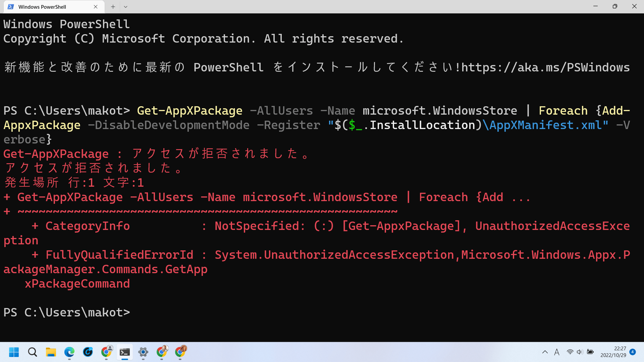The width and height of the screenshot is (644, 362).
Task: Launch Microsoft Edge from taskbar
Action: [x=69, y=352]
